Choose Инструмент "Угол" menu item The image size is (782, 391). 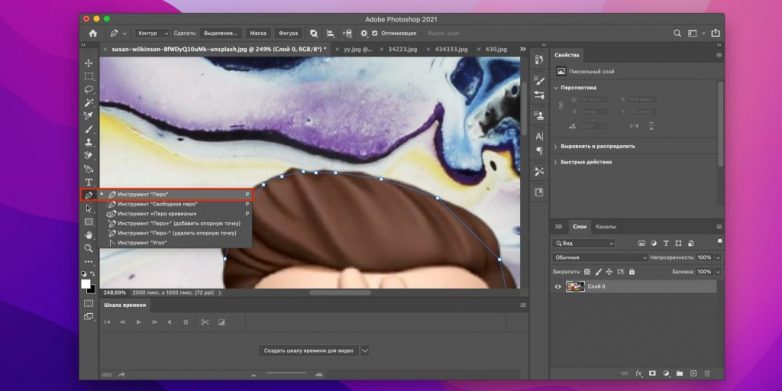pos(176,243)
